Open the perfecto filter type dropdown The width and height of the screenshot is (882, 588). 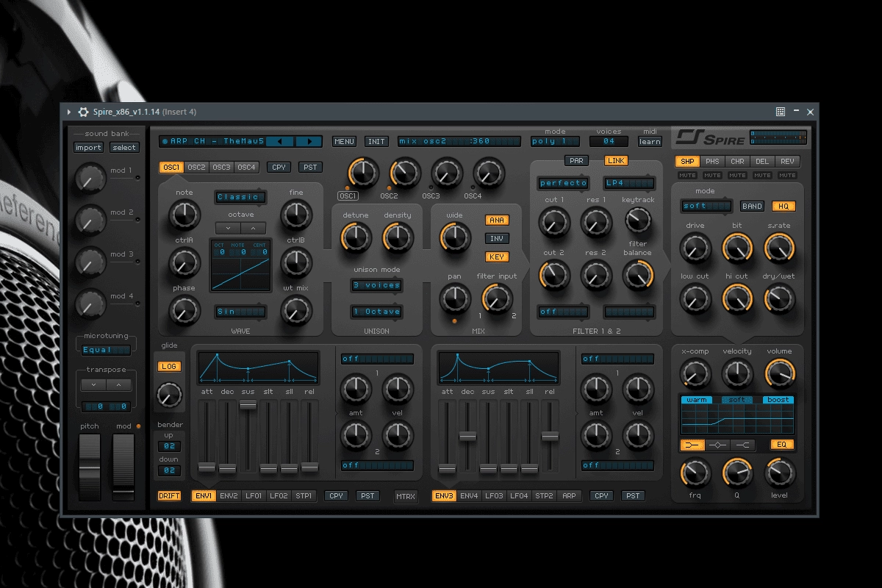click(x=564, y=183)
